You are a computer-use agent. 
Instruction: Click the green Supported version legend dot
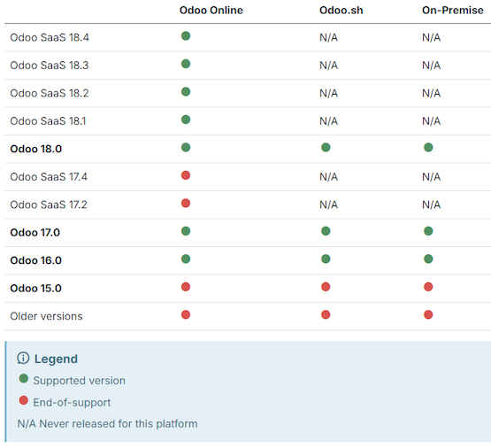24,379
